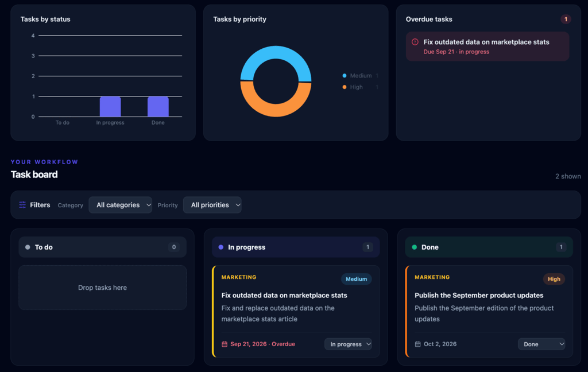Click the gray dot in To do header
This screenshot has height=372, width=588.
click(28, 247)
